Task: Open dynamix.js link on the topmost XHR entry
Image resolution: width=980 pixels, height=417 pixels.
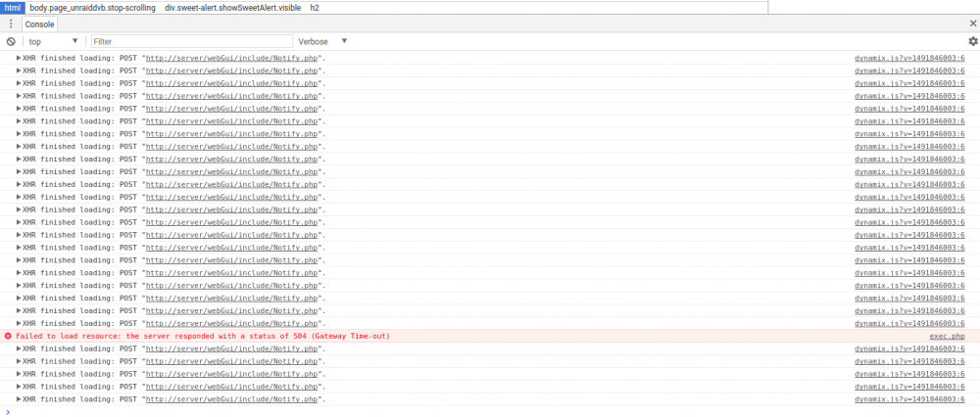Action: 909,58
